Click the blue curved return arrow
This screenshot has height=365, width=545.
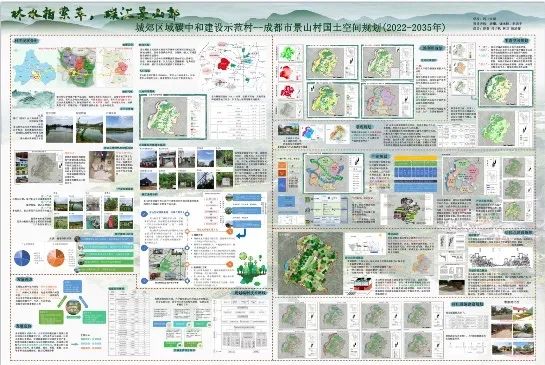[241, 234]
